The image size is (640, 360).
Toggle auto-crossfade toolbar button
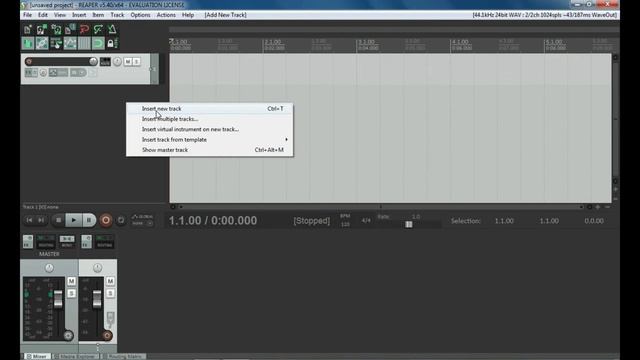click(28, 43)
